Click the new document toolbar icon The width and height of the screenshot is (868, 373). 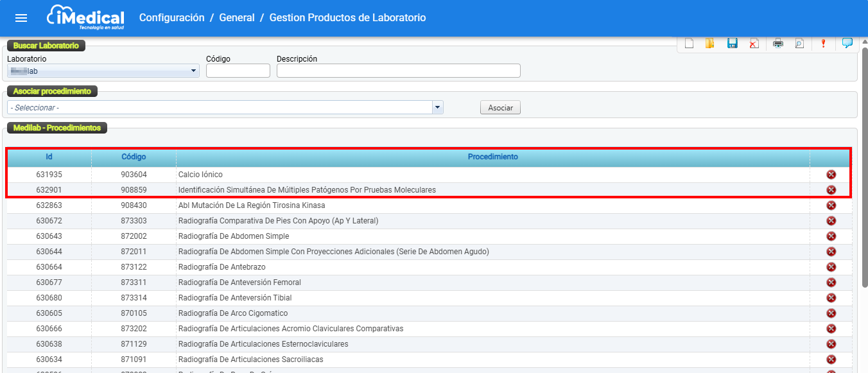tap(689, 44)
